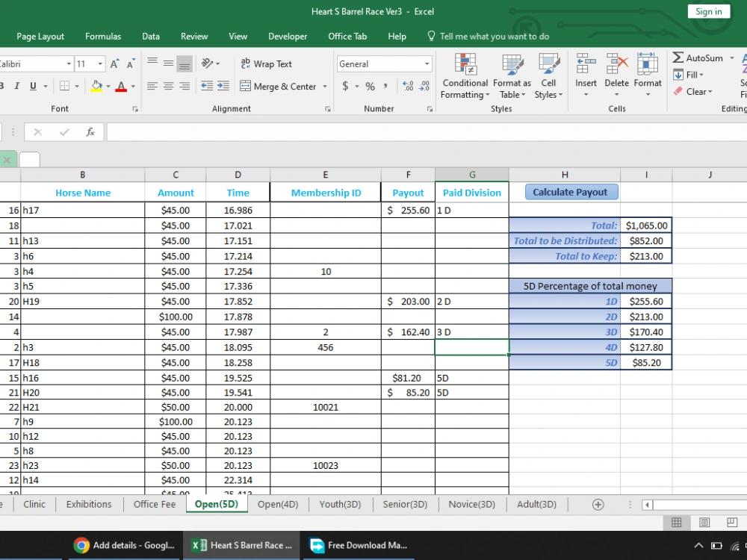Switch to the Formulas ribbon tab
747x560 pixels.
click(x=103, y=36)
